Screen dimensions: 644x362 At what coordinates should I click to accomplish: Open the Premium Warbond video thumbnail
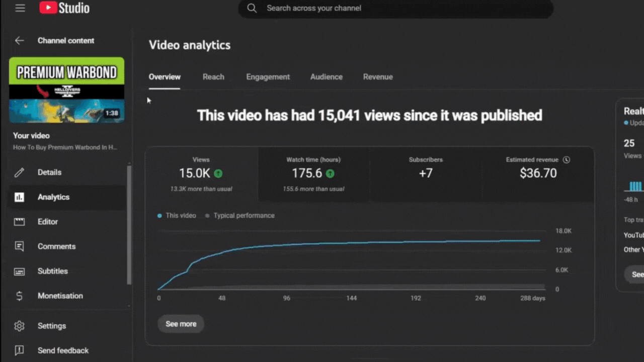click(66, 90)
